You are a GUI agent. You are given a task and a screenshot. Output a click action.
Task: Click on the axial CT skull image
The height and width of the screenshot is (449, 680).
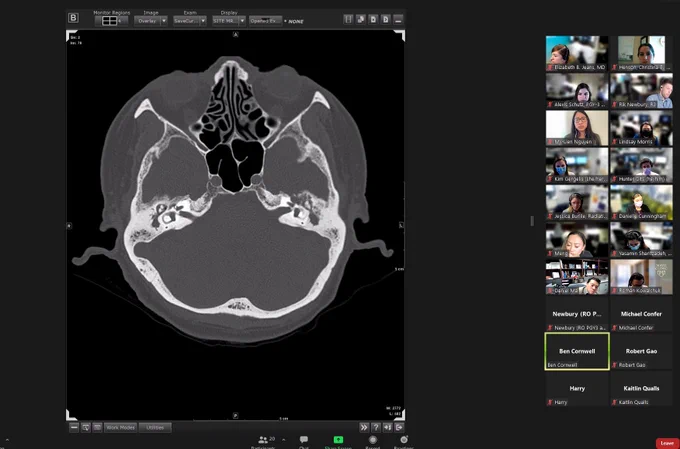tap(235, 226)
